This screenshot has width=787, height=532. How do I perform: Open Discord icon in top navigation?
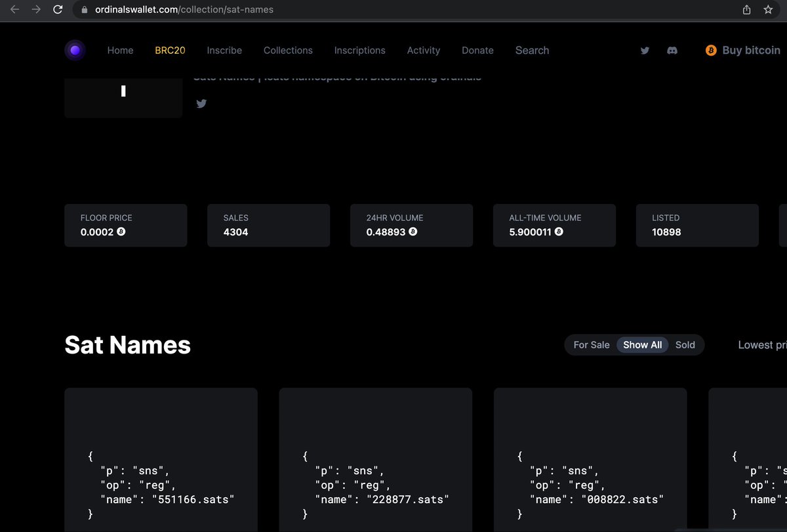(x=672, y=51)
